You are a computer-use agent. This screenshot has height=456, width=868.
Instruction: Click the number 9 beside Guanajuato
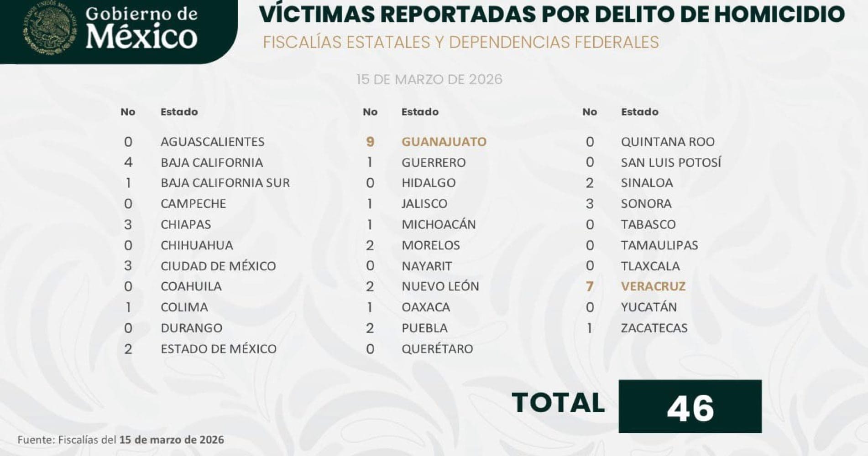point(370,142)
